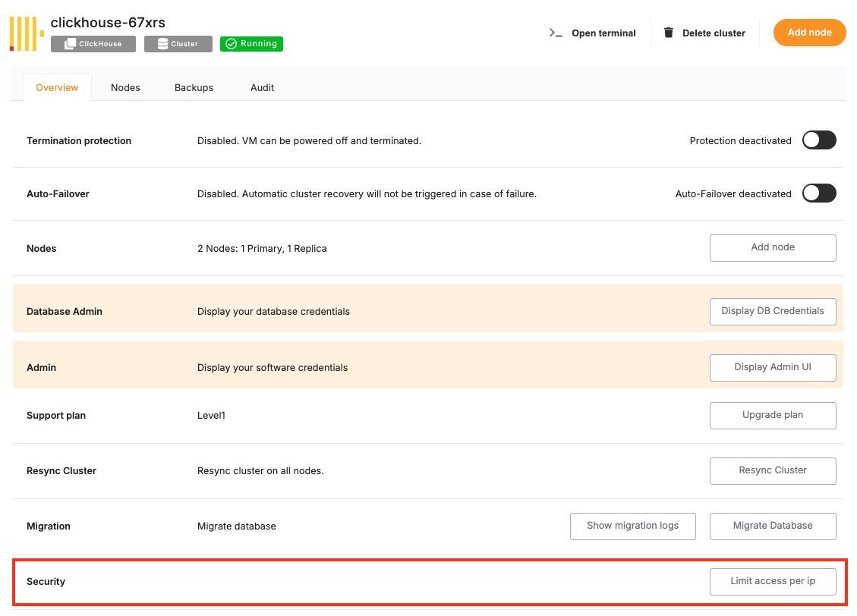Viewport: 857px width, 616px height.
Task: Show migration logs
Action: tap(632, 526)
